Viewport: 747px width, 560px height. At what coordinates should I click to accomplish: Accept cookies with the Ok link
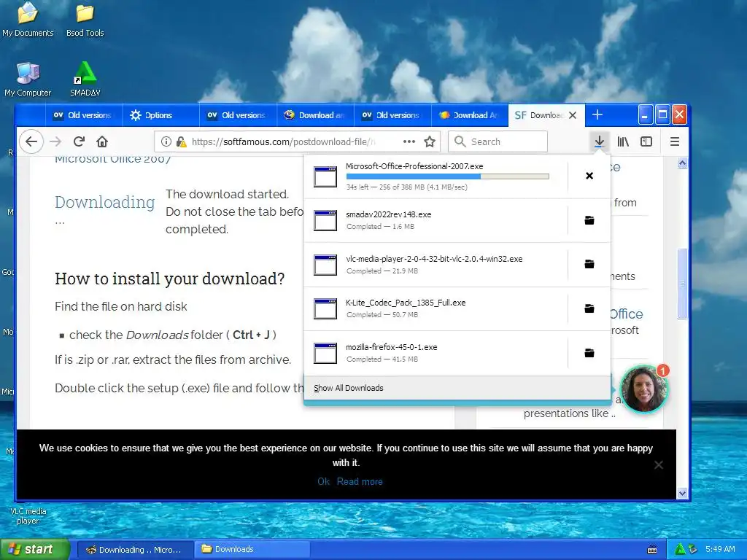click(323, 481)
